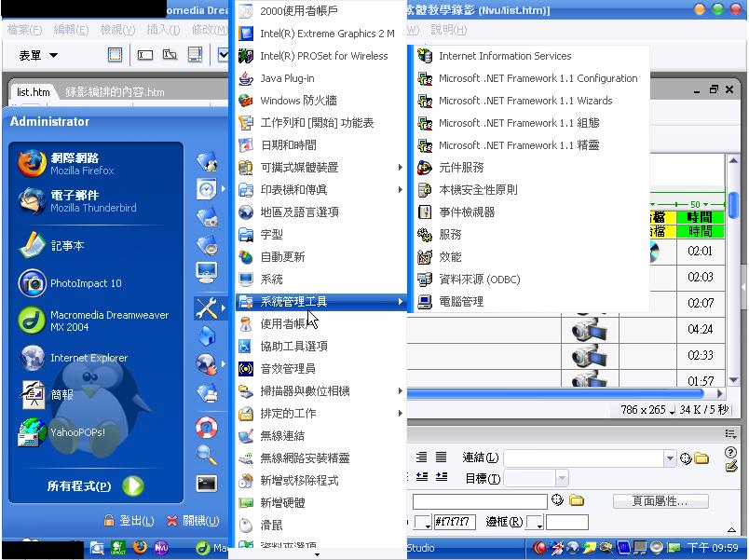
Task: Select 資料來源 (ODBC) menu entry
Action: [x=479, y=280]
